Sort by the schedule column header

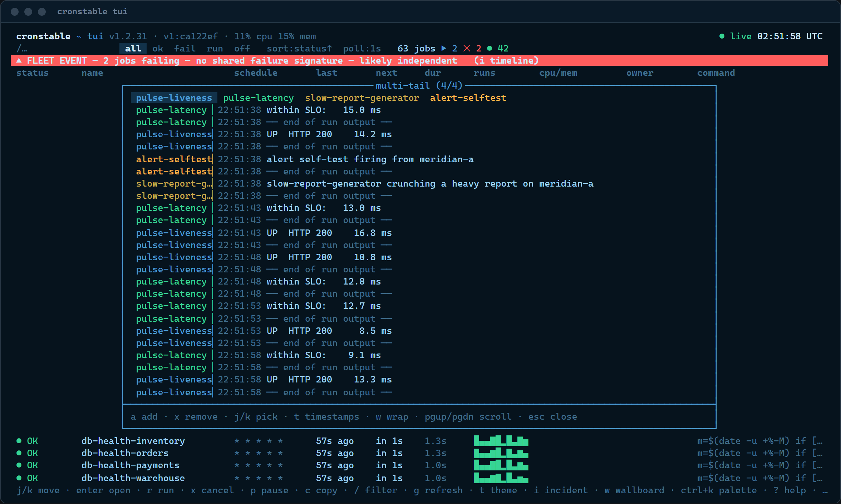pyautogui.click(x=256, y=73)
